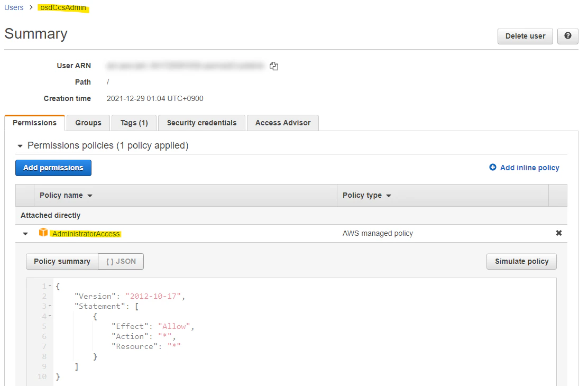Screen dimensions: 588x386
Task: Click the "Action": "*" JSON line
Action: click(144, 336)
